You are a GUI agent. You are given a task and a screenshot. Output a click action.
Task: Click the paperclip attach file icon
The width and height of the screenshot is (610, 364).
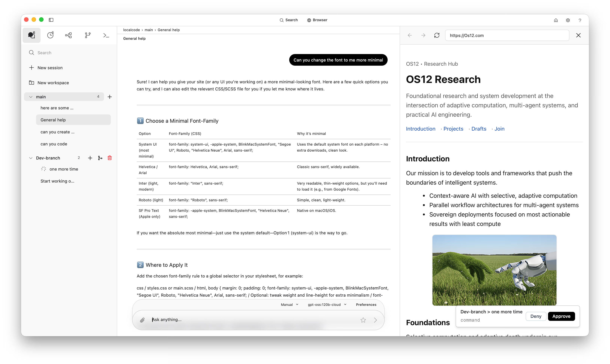click(142, 320)
